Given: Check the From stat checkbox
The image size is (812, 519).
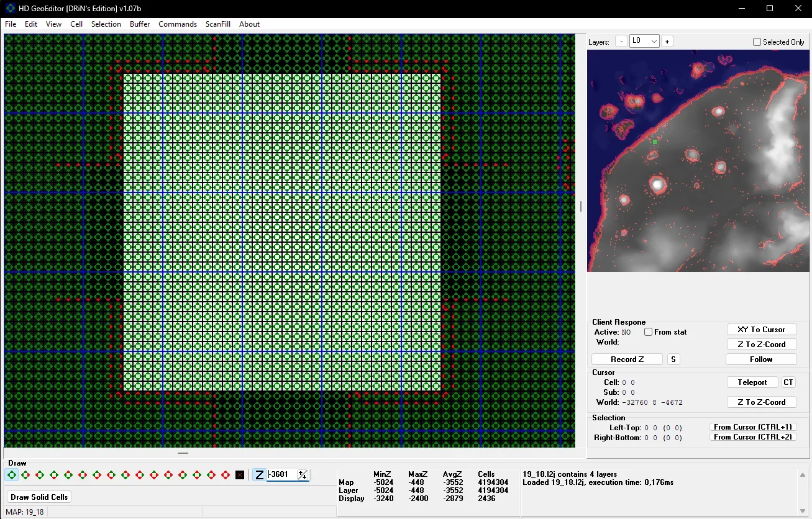Looking at the screenshot, I should coord(648,332).
